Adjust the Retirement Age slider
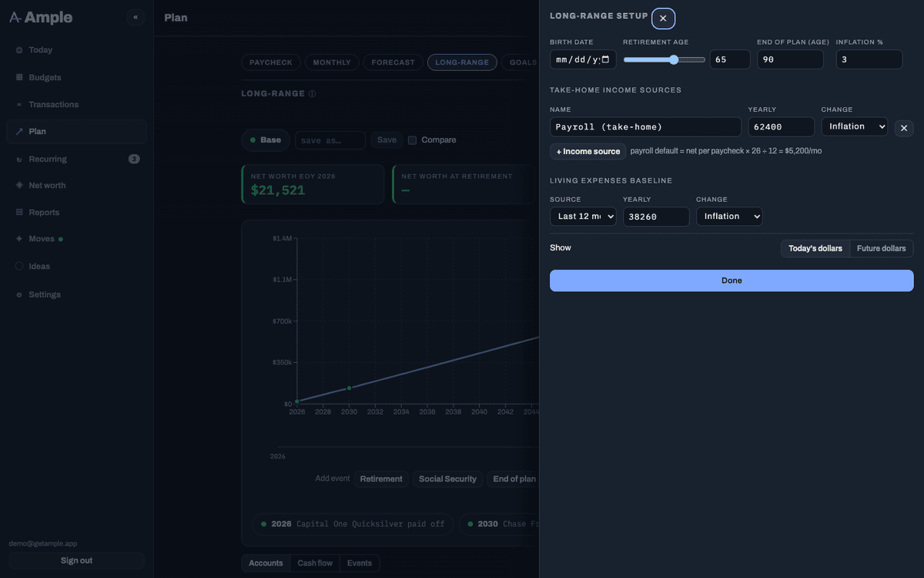 tap(664, 59)
